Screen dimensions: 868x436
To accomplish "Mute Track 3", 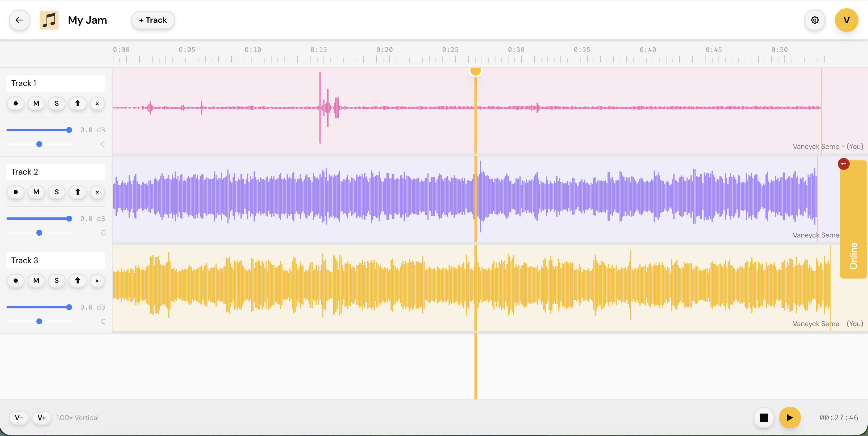I will 36,280.
